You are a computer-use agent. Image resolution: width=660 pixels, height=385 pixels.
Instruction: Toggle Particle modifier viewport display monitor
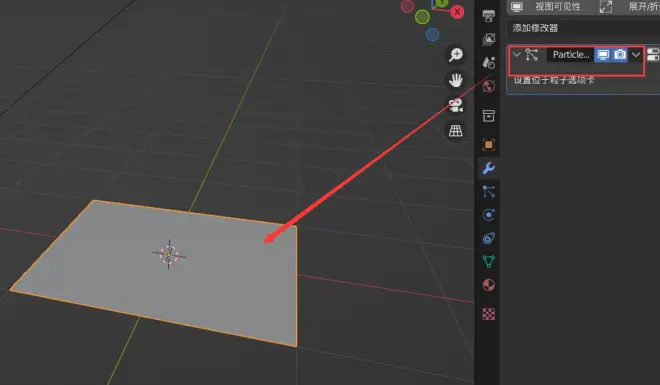coord(603,55)
